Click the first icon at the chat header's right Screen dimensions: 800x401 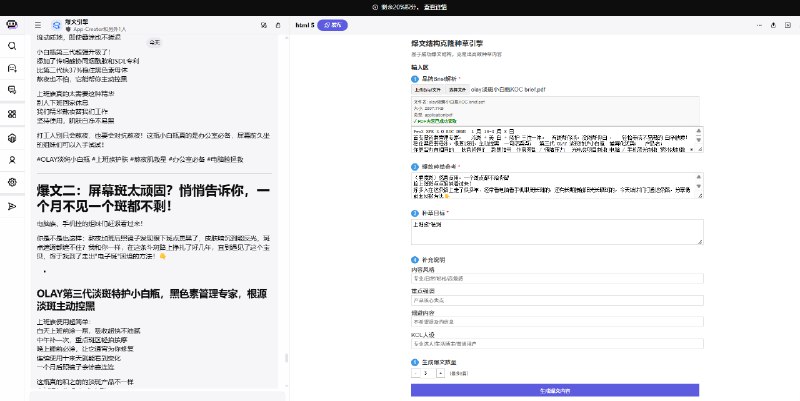pyautogui.click(x=264, y=25)
